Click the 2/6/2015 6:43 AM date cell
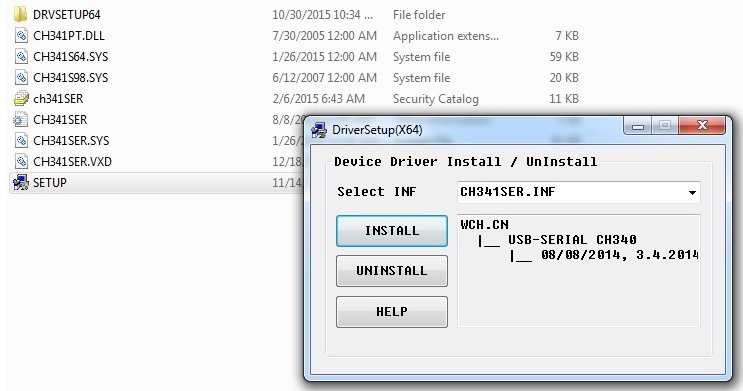The height and width of the screenshot is (391, 743). pyautogui.click(x=318, y=99)
